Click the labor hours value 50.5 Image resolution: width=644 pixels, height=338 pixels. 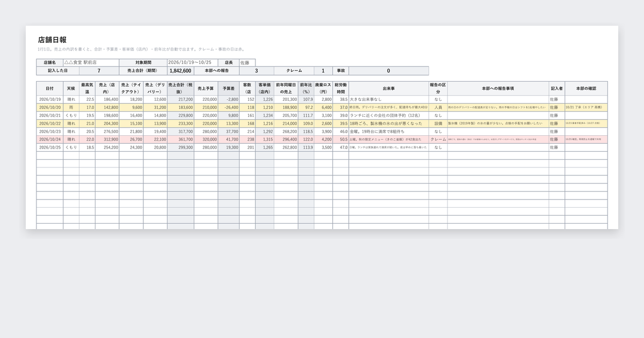[x=341, y=139]
